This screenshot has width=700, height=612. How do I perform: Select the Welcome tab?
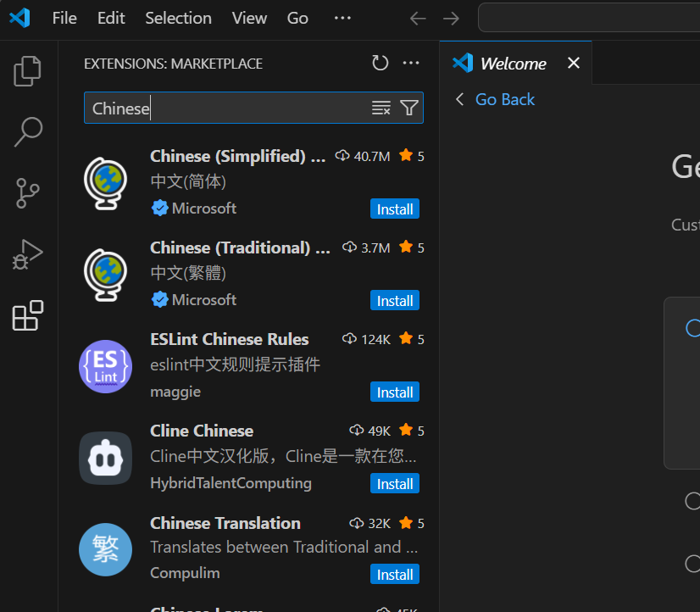click(x=515, y=63)
